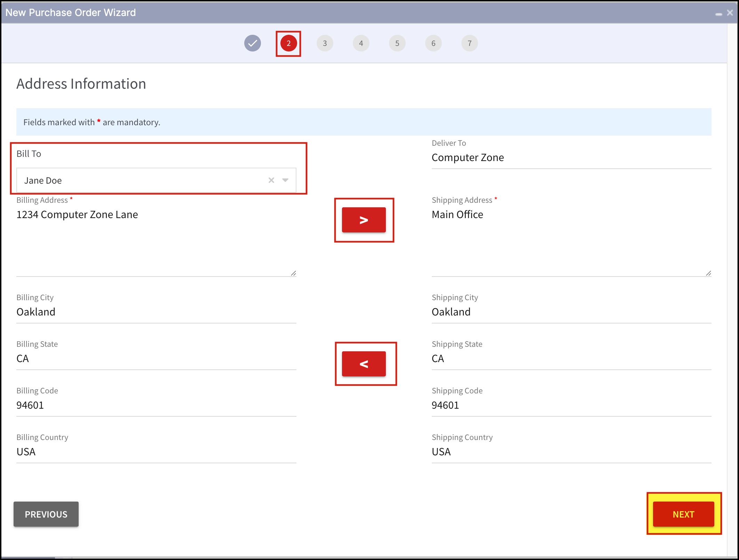
Task: Click the step 2 wizard indicator
Action: (x=288, y=43)
